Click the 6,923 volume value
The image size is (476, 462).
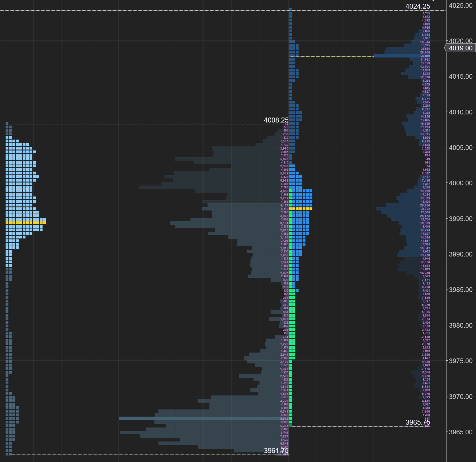pyautogui.click(x=285, y=415)
